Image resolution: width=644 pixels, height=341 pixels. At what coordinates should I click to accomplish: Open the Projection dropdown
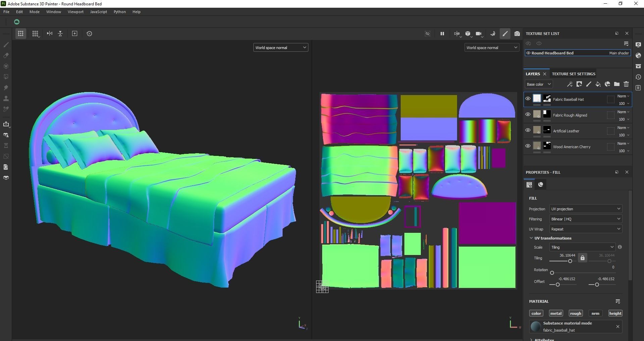[586, 209]
